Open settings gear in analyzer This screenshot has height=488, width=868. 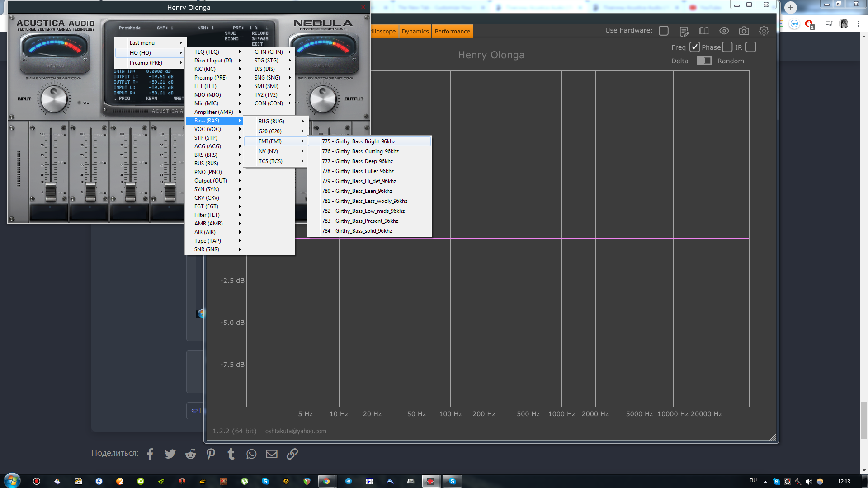tap(764, 31)
